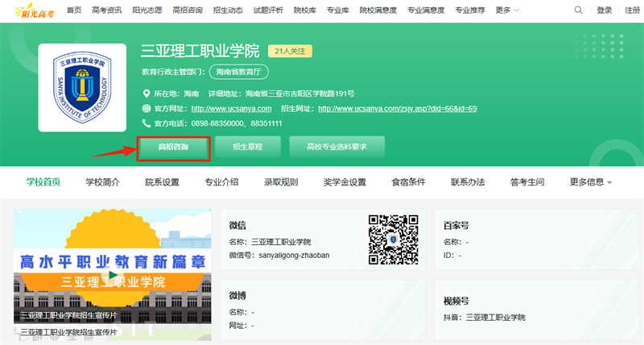Image resolution: width=644 pixels, height=345 pixels.
Task: Open 专业满意度 in the top menu
Action: click(x=426, y=10)
